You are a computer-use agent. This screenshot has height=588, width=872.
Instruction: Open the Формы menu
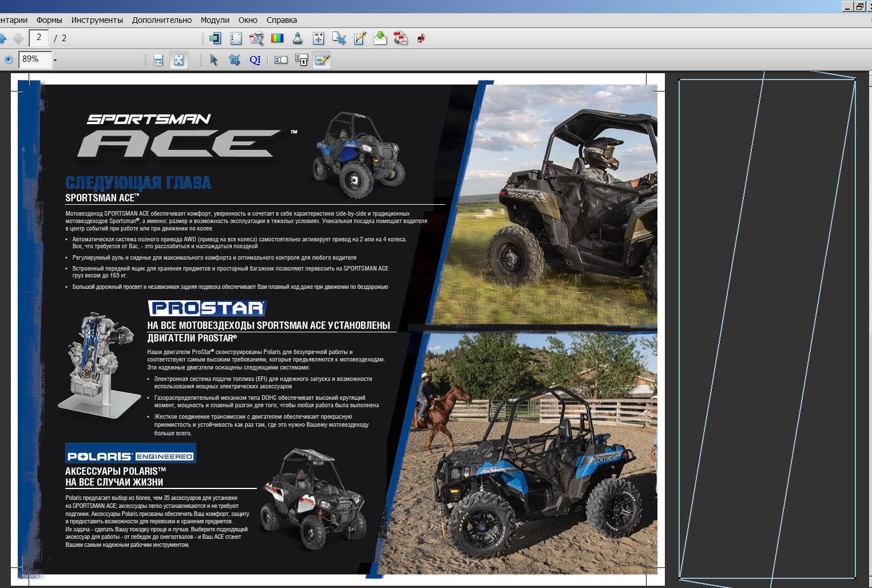(49, 20)
